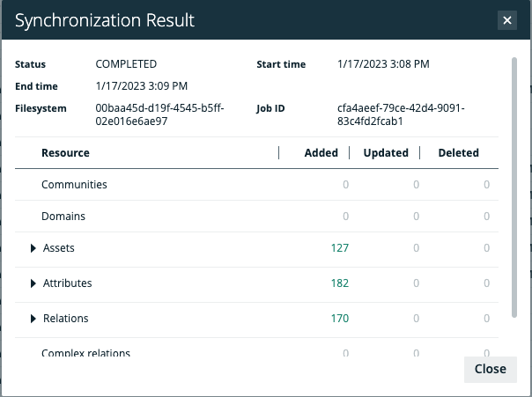Click the Resource column header
This screenshot has width=532, height=397.
(65, 153)
